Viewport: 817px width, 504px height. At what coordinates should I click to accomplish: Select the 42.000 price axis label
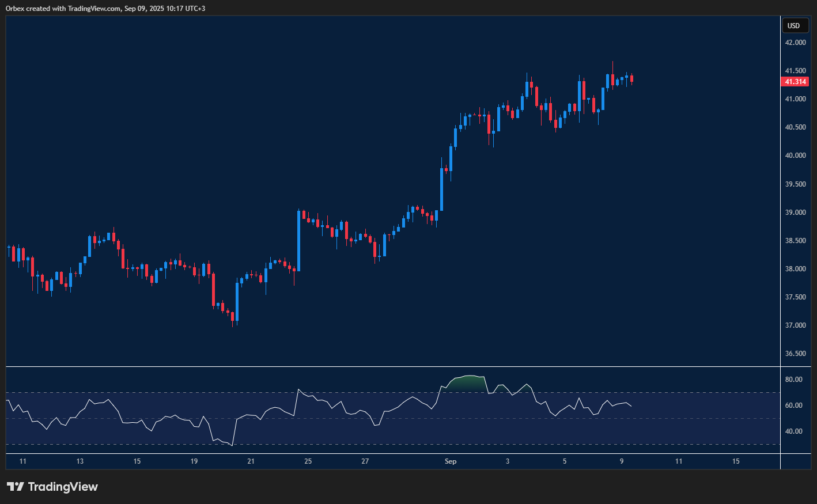[x=795, y=41]
